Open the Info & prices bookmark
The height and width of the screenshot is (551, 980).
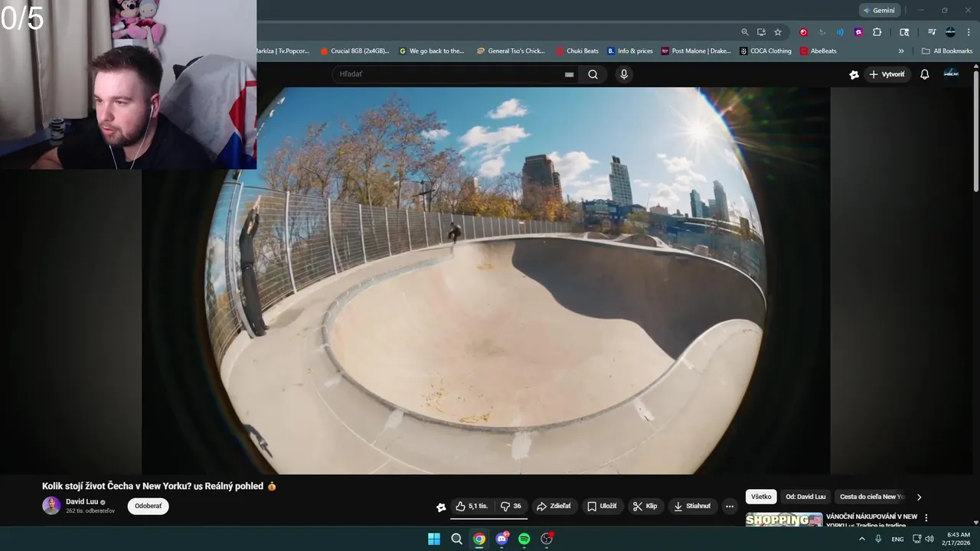click(630, 51)
